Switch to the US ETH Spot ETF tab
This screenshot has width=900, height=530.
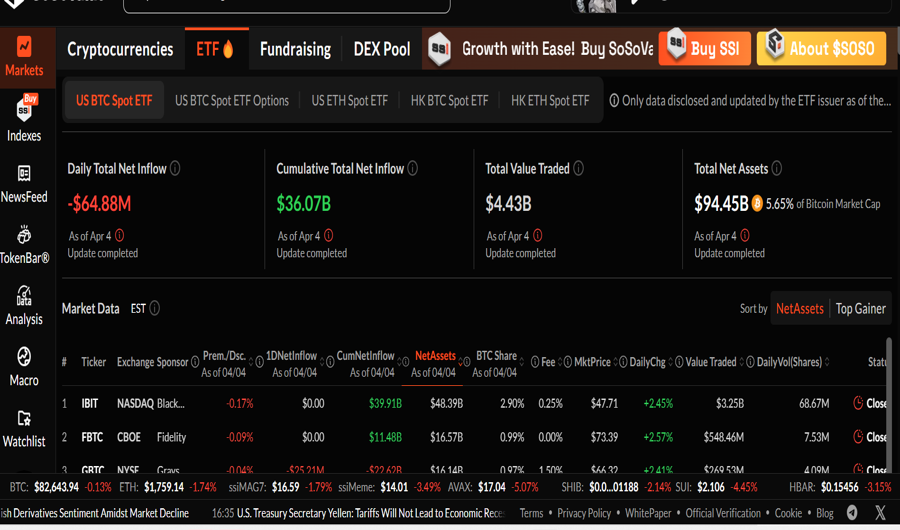(x=350, y=100)
